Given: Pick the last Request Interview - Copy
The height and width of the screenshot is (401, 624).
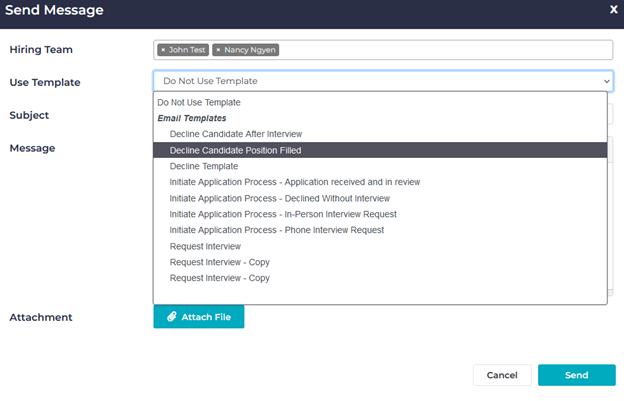Looking at the screenshot, I should click(x=219, y=278).
